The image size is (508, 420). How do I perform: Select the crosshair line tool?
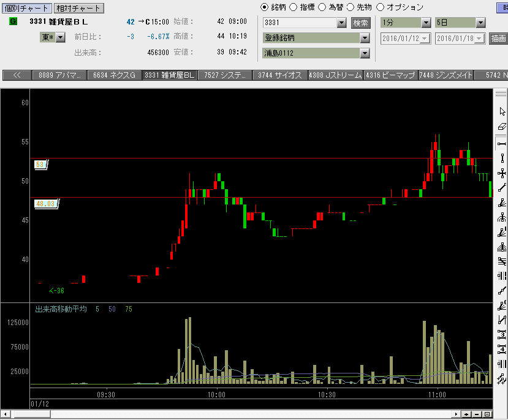click(502, 173)
